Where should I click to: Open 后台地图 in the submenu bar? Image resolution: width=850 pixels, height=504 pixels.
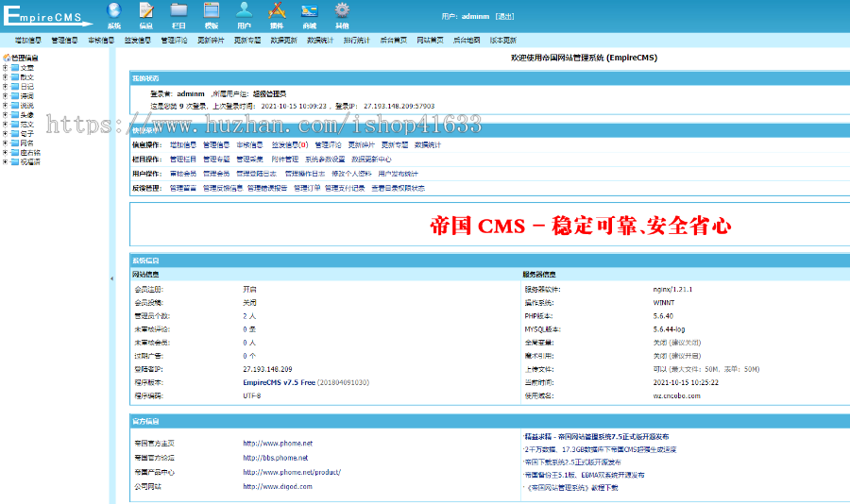point(467,40)
